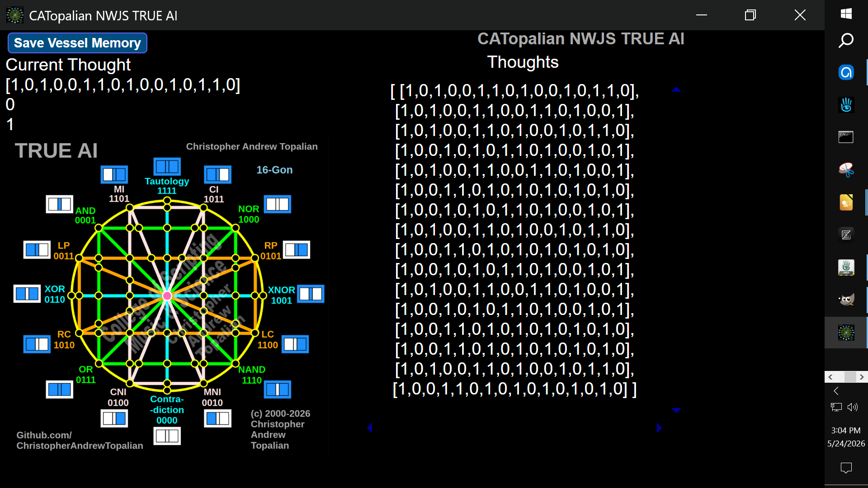Click the TRUE AI heading in the diagram
868x488 pixels.
point(56,150)
